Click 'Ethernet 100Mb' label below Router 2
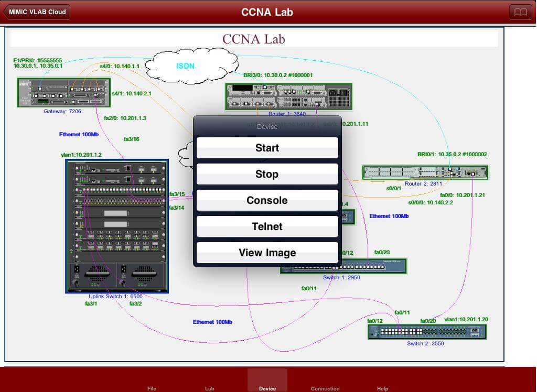This screenshot has height=392, width=537. click(389, 216)
